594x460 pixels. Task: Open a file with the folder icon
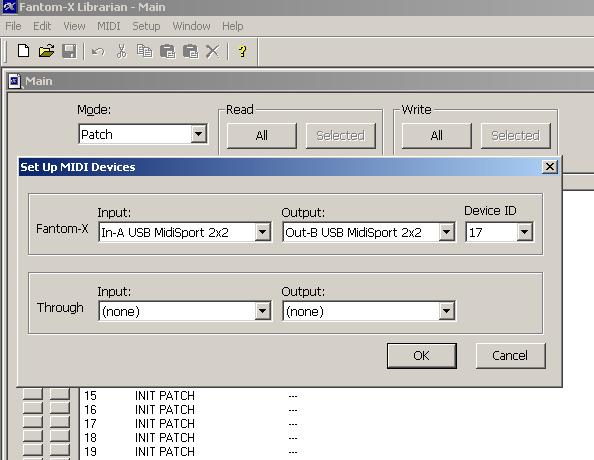(46, 51)
